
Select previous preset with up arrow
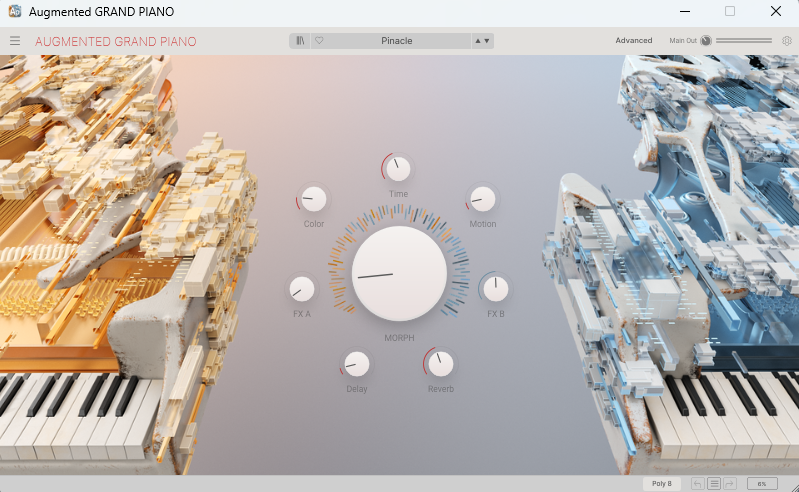tap(478, 41)
